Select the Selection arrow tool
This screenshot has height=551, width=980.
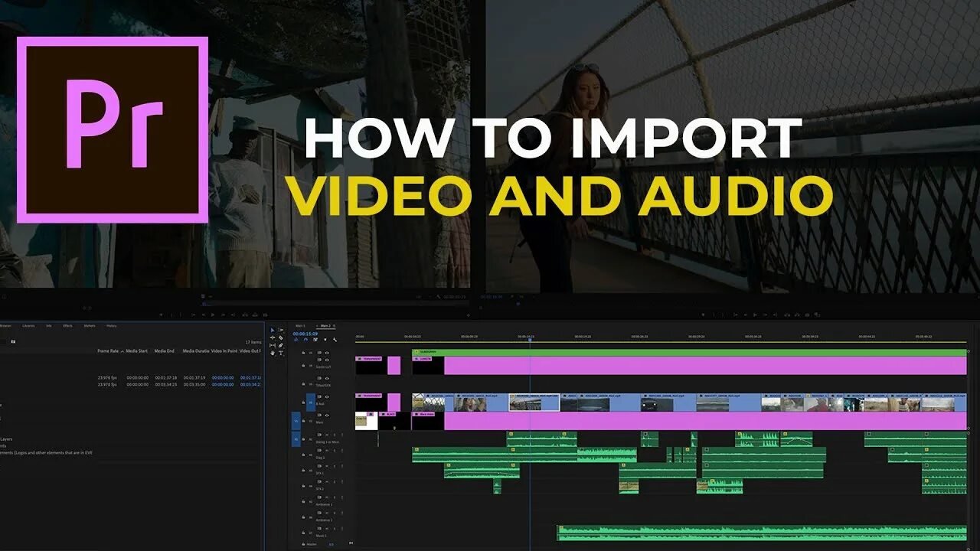tap(273, 330)
